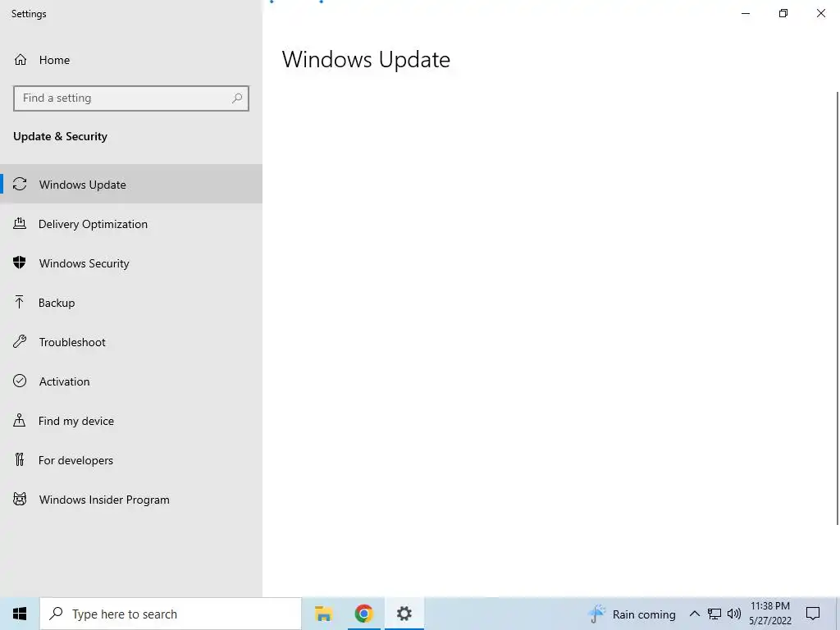Click the For developers tools icon
This screenshot has height=630, width=840.
[x=20, y=459]
